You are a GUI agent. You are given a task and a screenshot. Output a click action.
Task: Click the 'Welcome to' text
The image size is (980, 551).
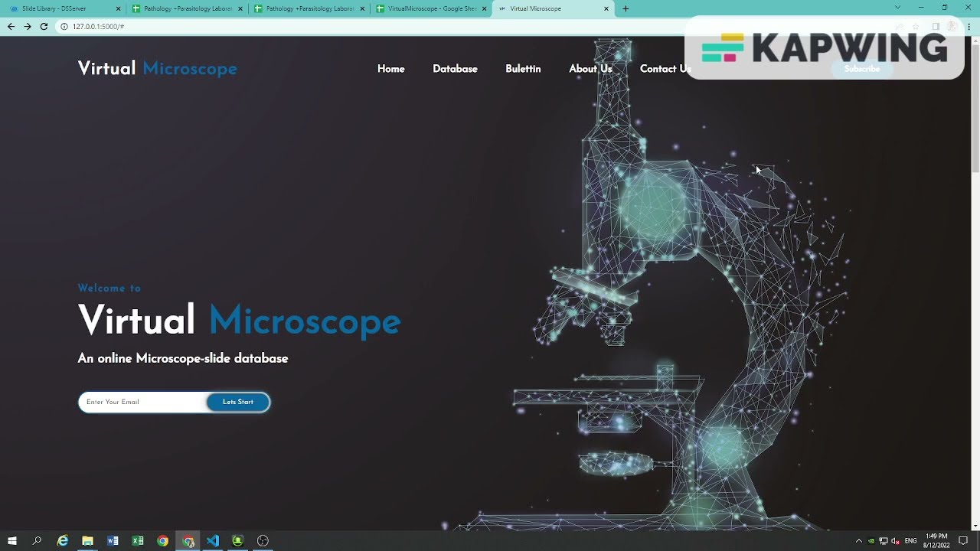(109, 289)
